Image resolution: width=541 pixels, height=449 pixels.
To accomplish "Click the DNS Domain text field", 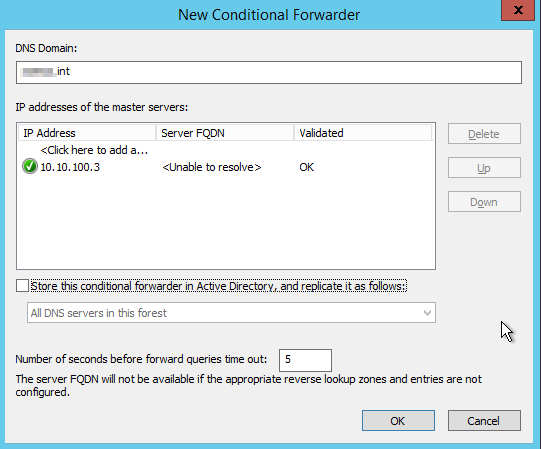I will tap(269, 72).
